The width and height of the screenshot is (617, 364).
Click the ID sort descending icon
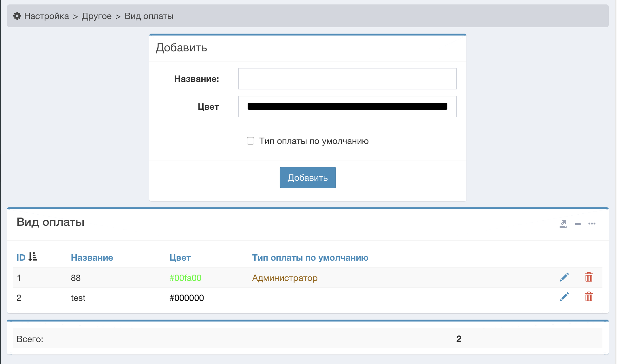tap(33, 257)
